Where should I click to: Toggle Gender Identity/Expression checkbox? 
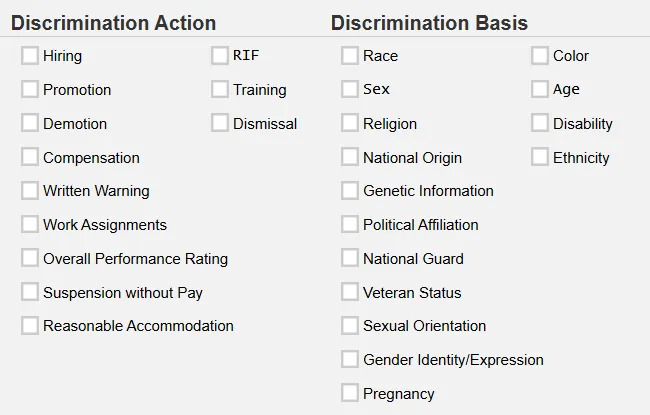tap(350, 359)
